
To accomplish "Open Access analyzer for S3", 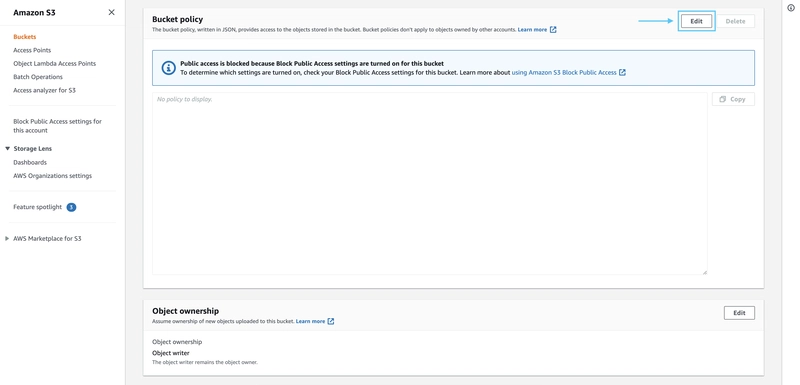I will (44, 90).
